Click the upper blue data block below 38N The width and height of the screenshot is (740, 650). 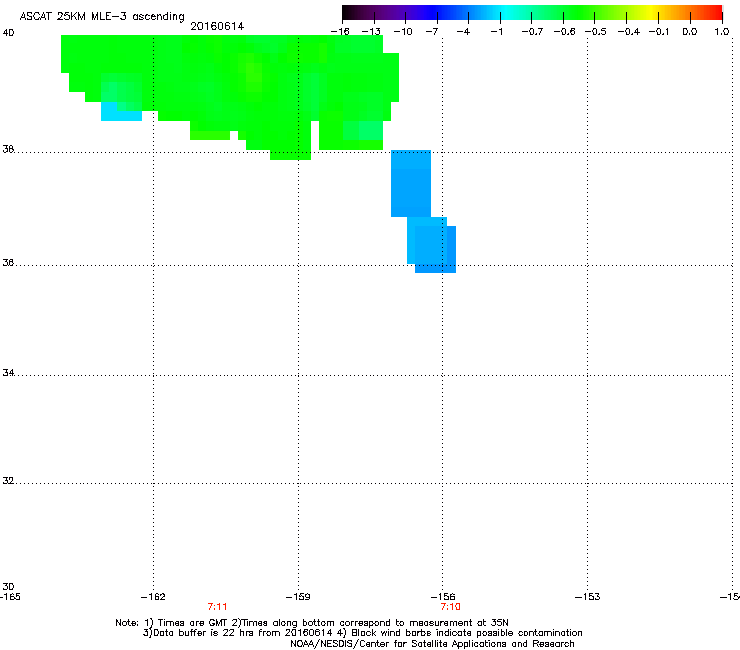(411, 184)
